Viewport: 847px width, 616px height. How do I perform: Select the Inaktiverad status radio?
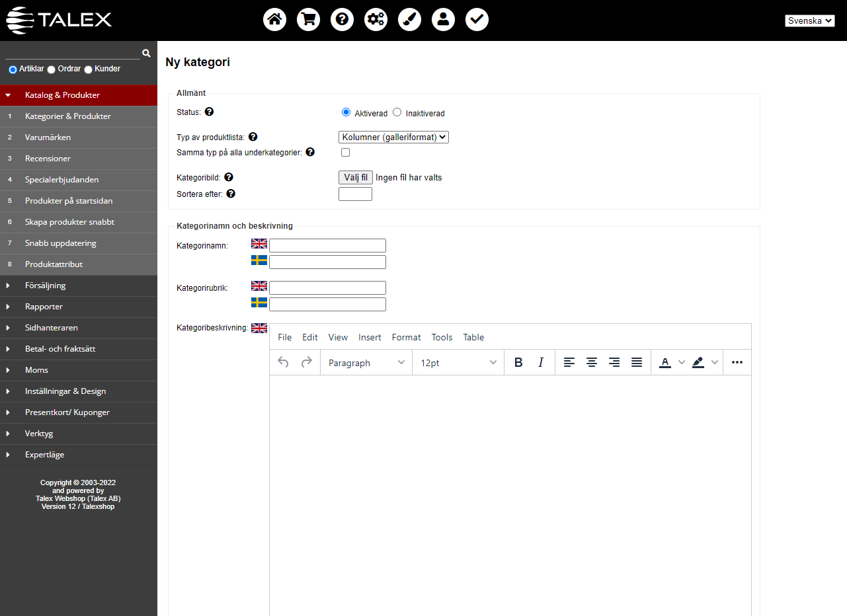click(397, 112)
